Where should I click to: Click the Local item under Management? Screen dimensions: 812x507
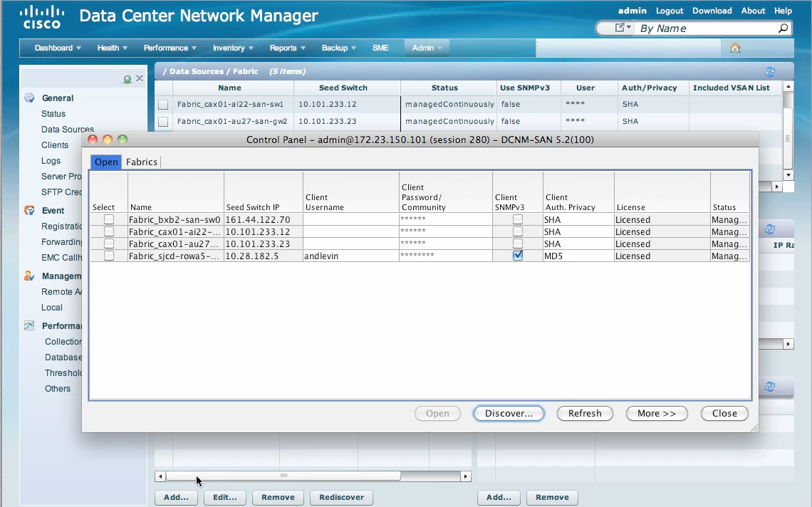pyautogui.click(x=52, y=307)
